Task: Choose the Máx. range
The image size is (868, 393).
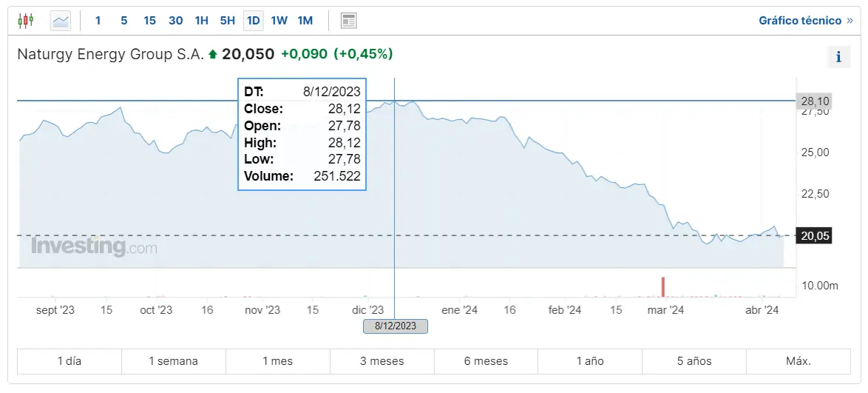Action: 799,361
